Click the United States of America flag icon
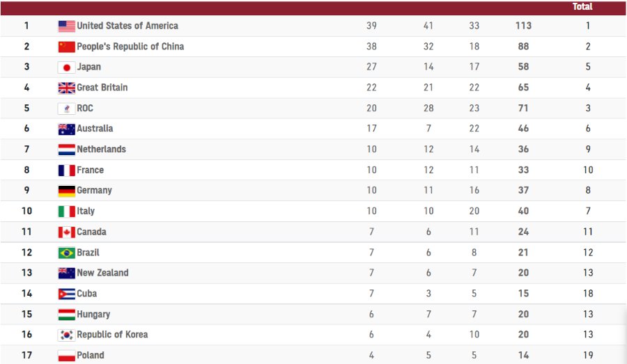The height and width of the screenshot is (364, 627). (x=66, y=26)
